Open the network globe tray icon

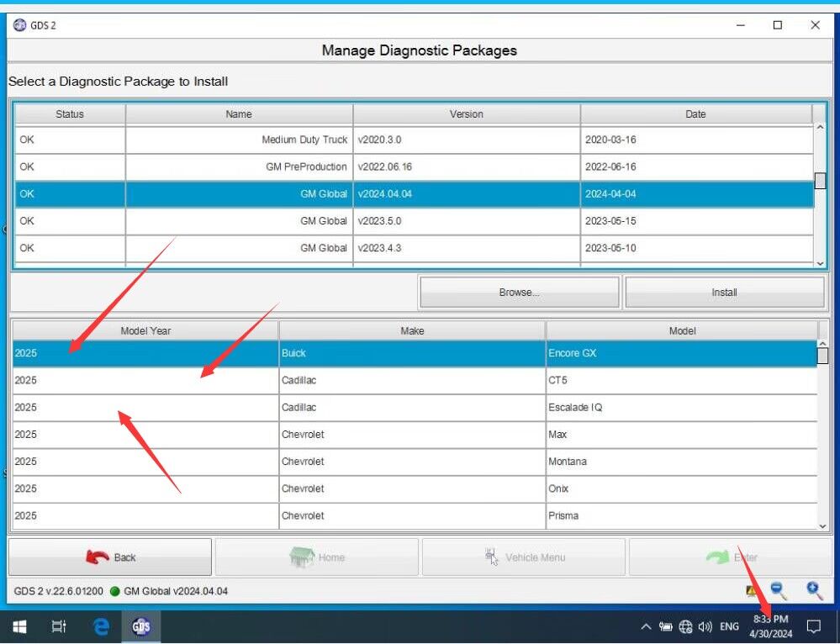685,626
